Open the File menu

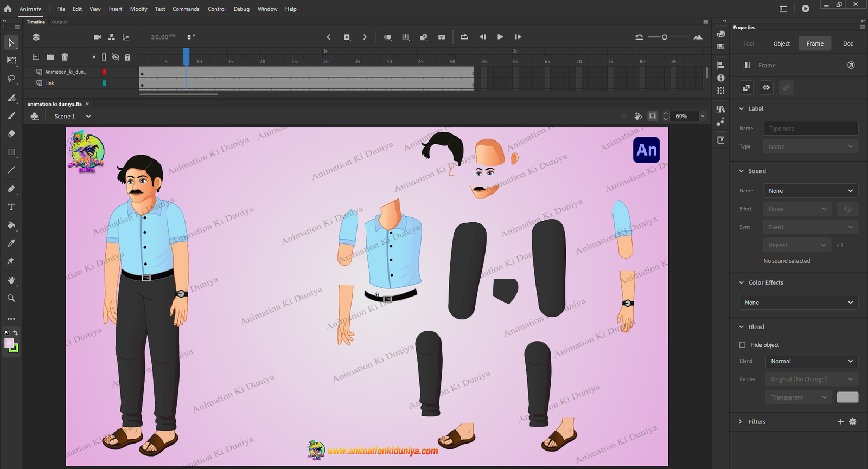click(61, 9)
